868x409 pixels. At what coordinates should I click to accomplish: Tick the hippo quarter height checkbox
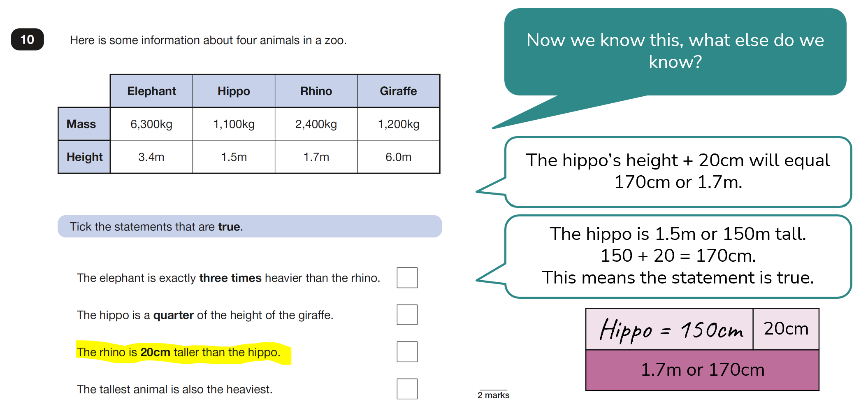[x=407, y=315]
